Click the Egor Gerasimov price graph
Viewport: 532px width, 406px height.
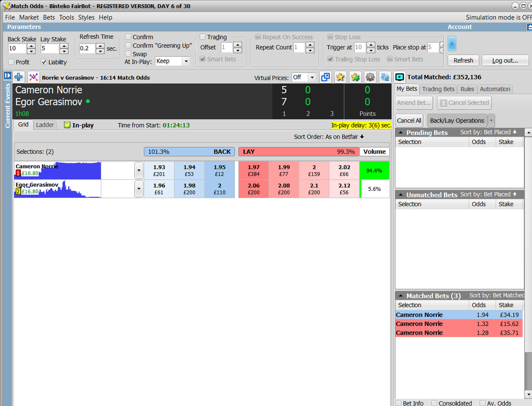(x=58, y=189)
